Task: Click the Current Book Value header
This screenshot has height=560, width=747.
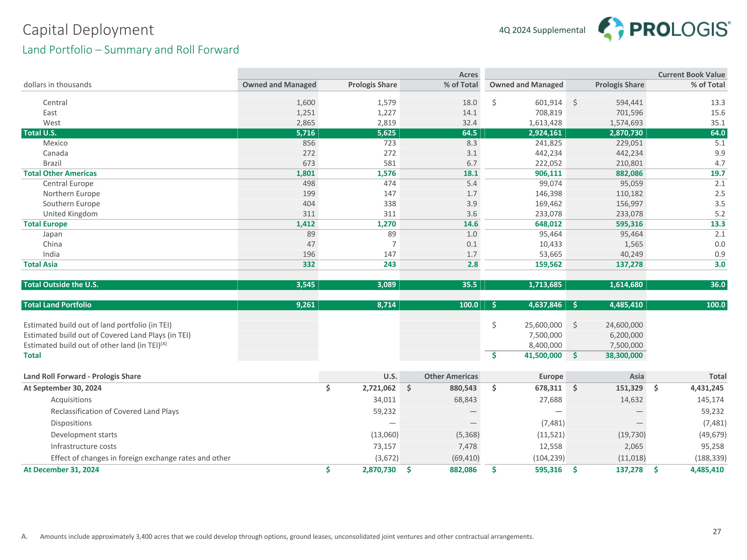Action: pyautogui.click(x=691, y=75)
